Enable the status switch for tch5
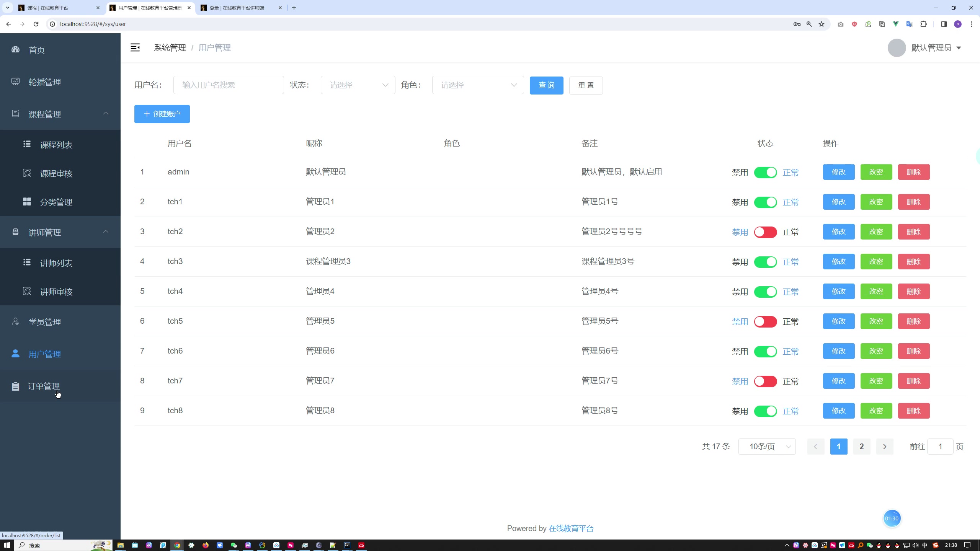The width and height of the screenshot is (980, 551). (765, 322)
